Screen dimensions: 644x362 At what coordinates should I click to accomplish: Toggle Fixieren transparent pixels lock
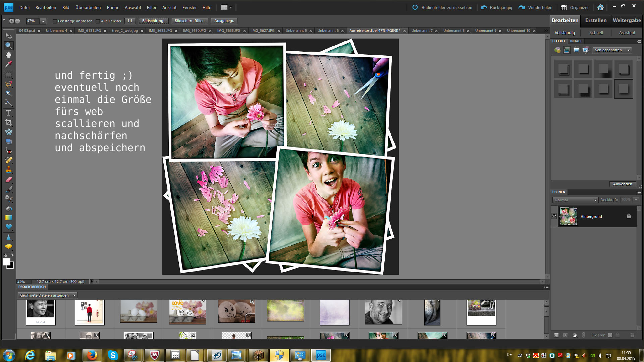point(610,335)
